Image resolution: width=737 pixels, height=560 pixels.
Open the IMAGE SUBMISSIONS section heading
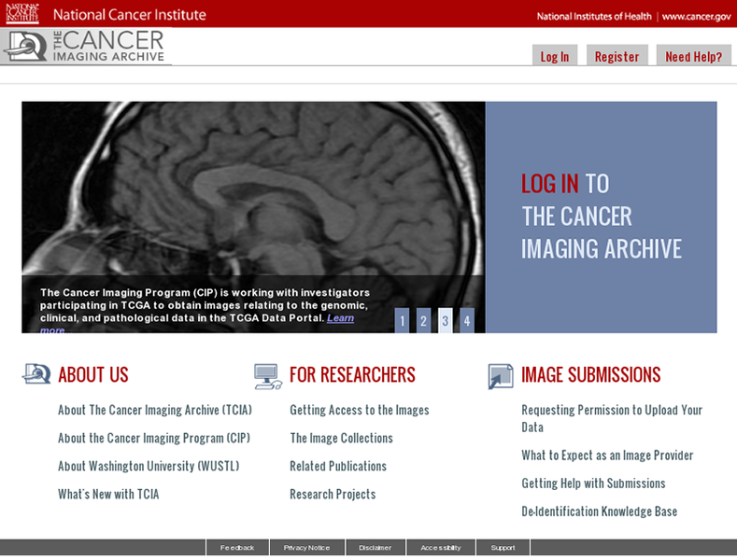[x=591, y=375]
